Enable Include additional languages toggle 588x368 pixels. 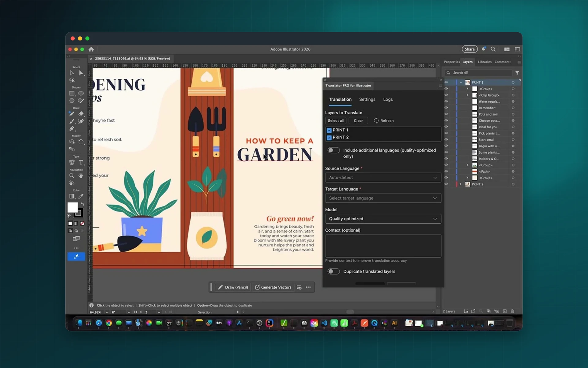point(334,150)
